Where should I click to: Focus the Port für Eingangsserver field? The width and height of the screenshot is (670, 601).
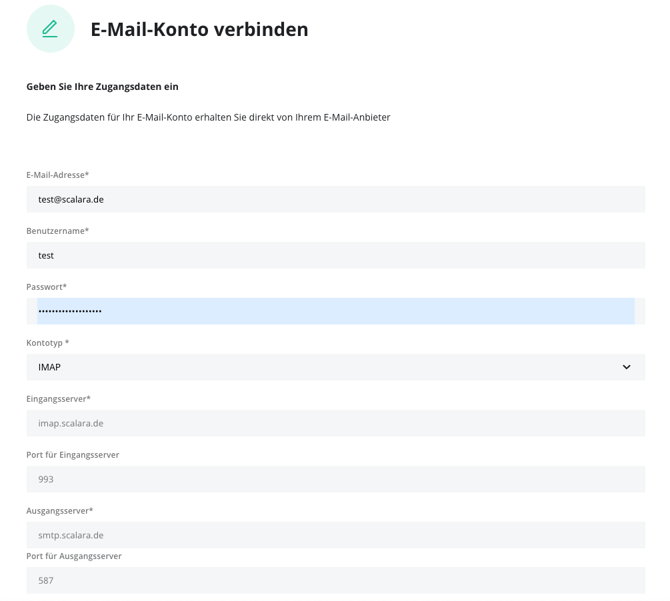coord(335,479)
